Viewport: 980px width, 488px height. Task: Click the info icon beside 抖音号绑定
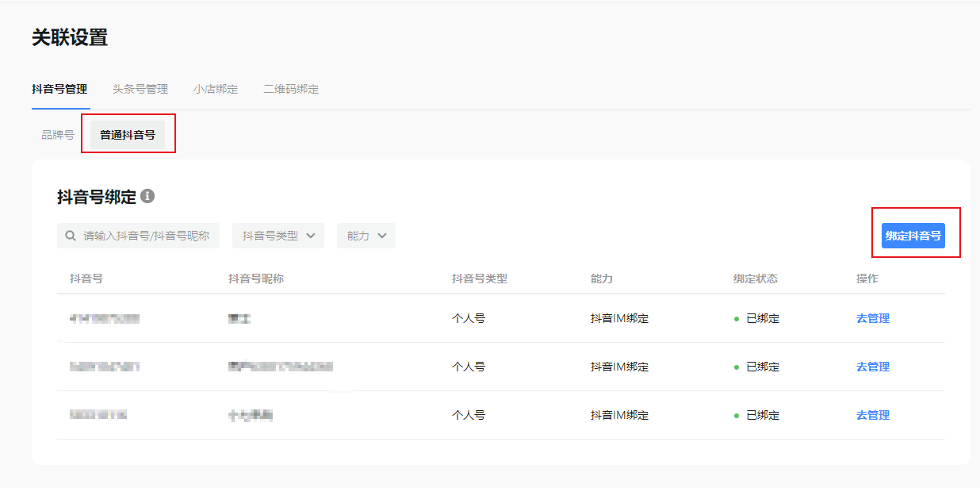point(147,197)
